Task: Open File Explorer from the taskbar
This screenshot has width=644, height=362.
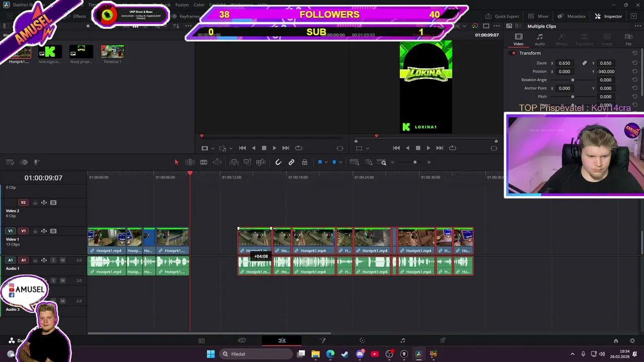Action: [x=315, y=354]
